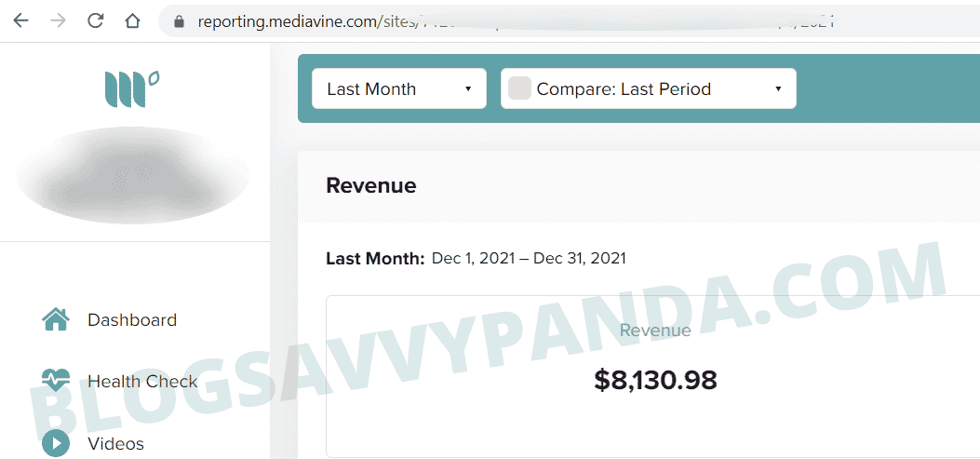Click the Videos play icon

(56, 443)
